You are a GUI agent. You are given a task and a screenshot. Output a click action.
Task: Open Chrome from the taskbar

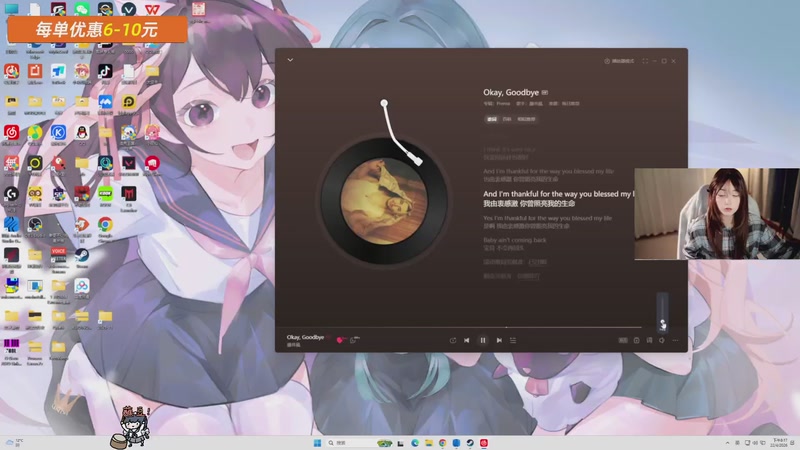442,443
